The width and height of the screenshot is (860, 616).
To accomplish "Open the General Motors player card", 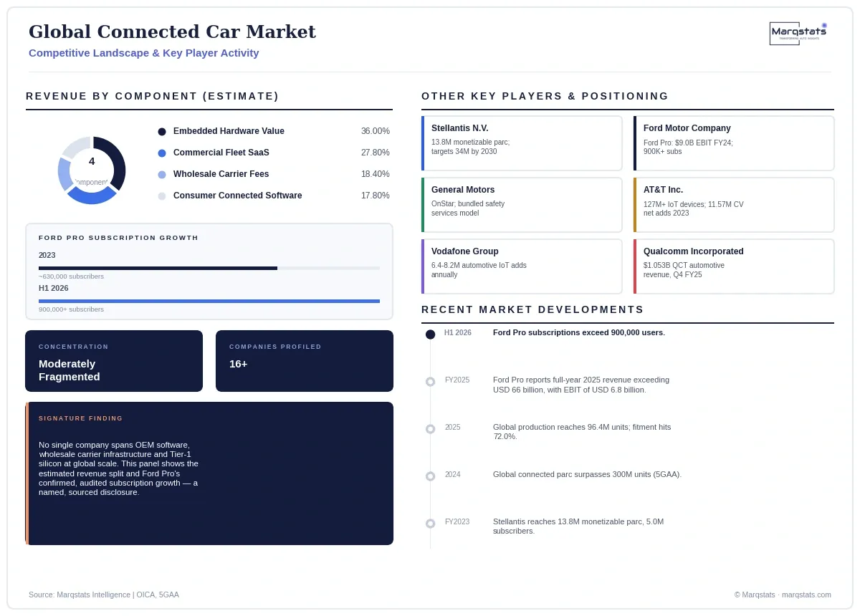I will pyautogui.click(x=522, y=205).
